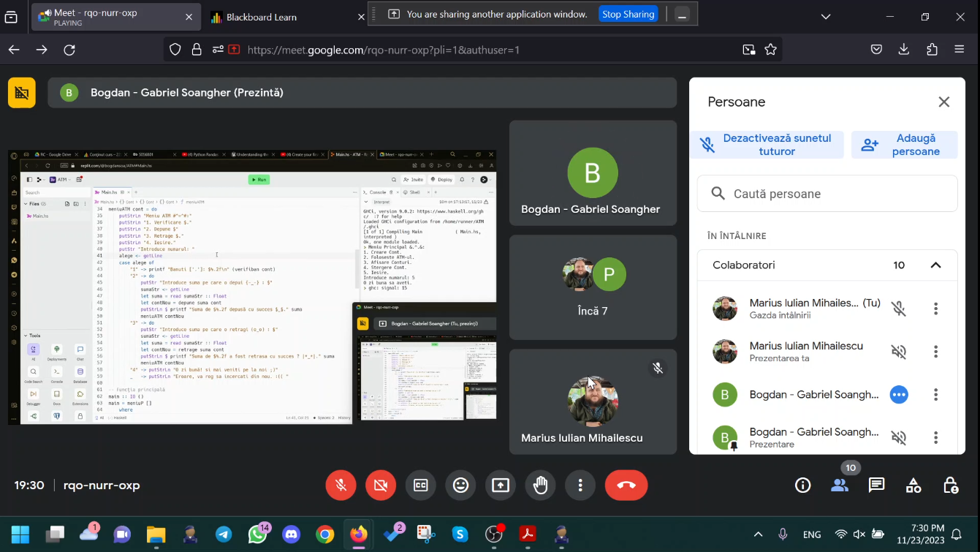Switch to the Blackboard Learn tab
Image resolution: width=980 pixels, height=552 pixels.
pos(261,17)
